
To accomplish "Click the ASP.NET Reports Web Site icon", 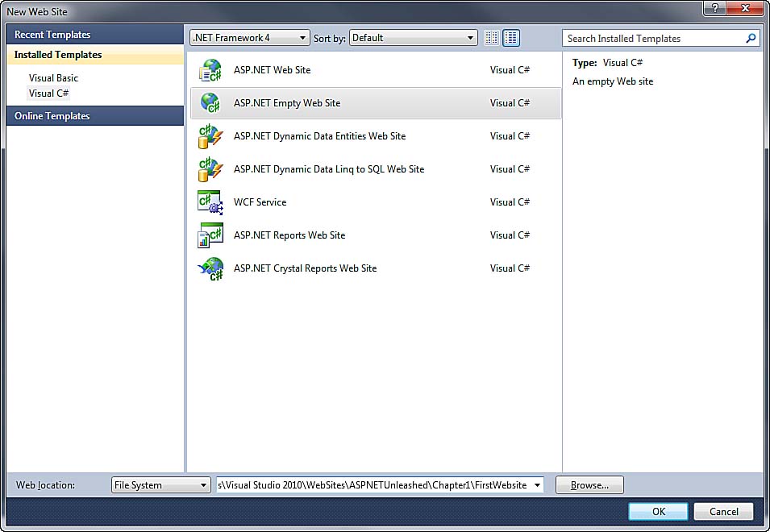I will coord(210,235).
